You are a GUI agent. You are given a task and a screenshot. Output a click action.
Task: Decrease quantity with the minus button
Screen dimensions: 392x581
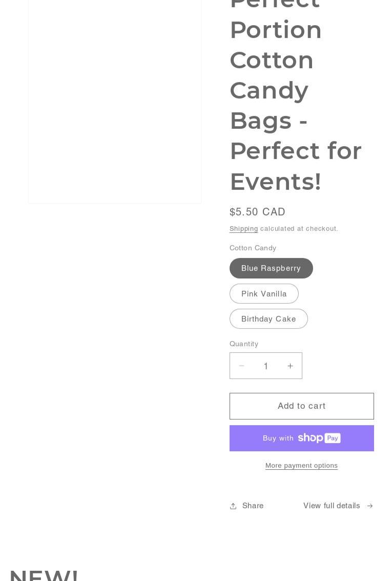(x=241, y=366)
